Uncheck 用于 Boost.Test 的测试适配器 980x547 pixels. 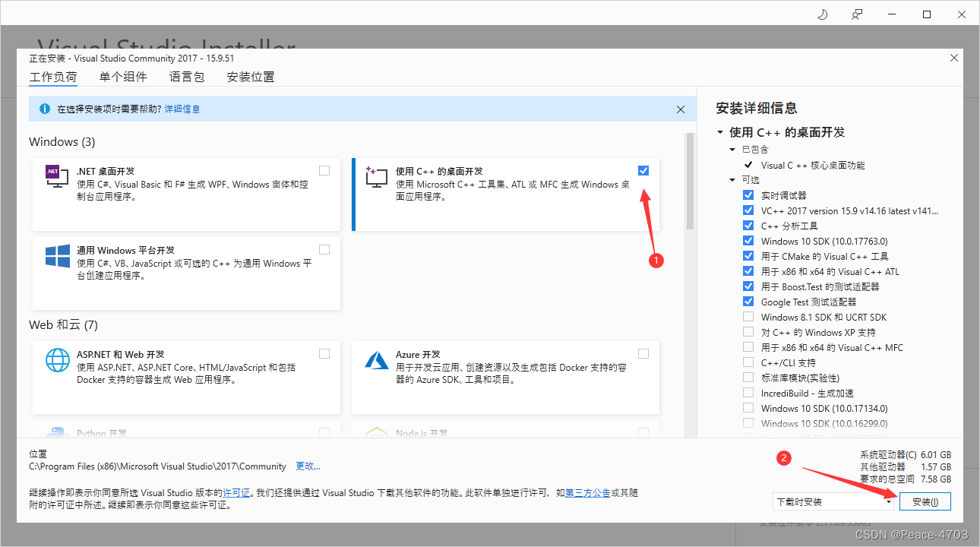(x=748, y=286)
